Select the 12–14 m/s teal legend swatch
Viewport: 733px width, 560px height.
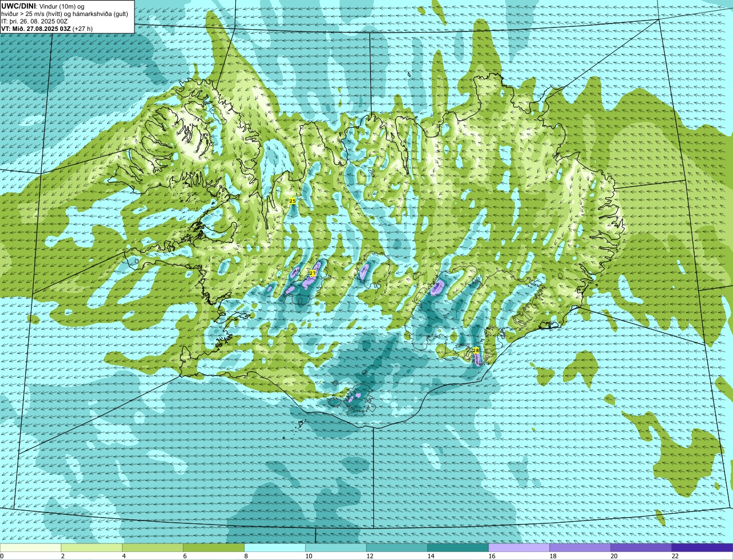tap(397, 547)
